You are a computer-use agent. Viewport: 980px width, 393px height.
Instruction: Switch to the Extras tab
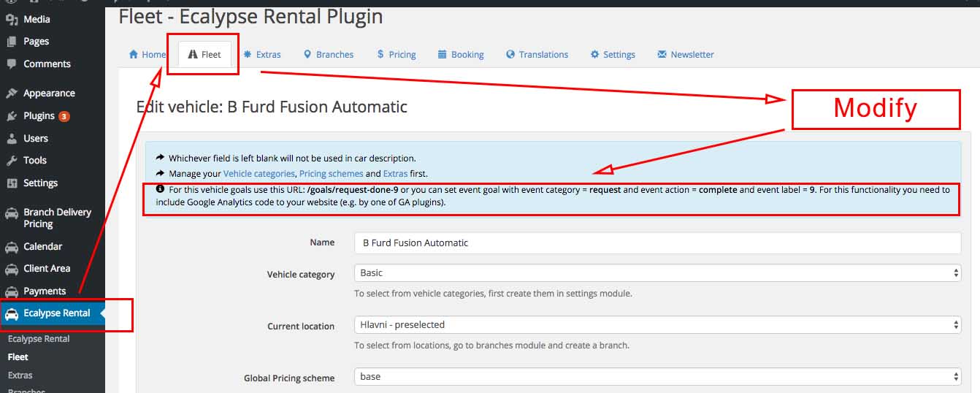[x=262, y=54]
